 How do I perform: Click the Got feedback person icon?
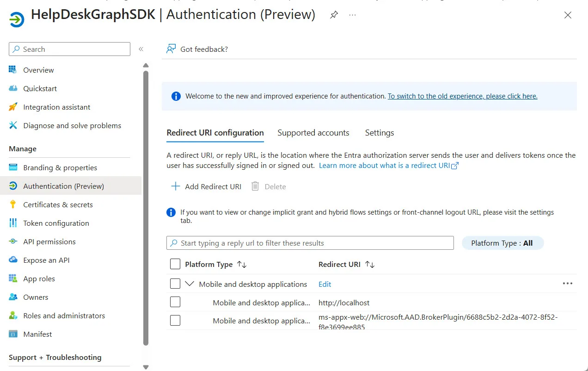(171, 49)
